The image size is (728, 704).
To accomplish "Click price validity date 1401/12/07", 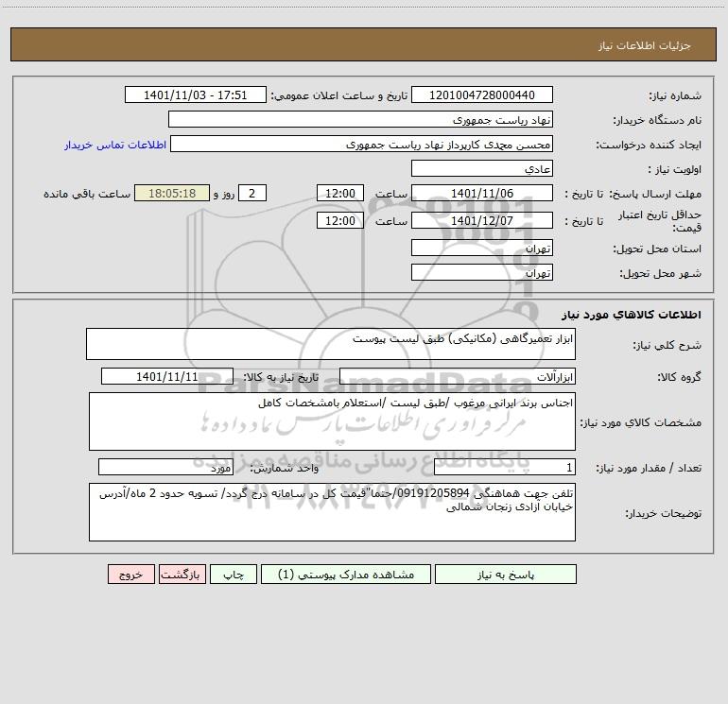I will click(482, 220).
